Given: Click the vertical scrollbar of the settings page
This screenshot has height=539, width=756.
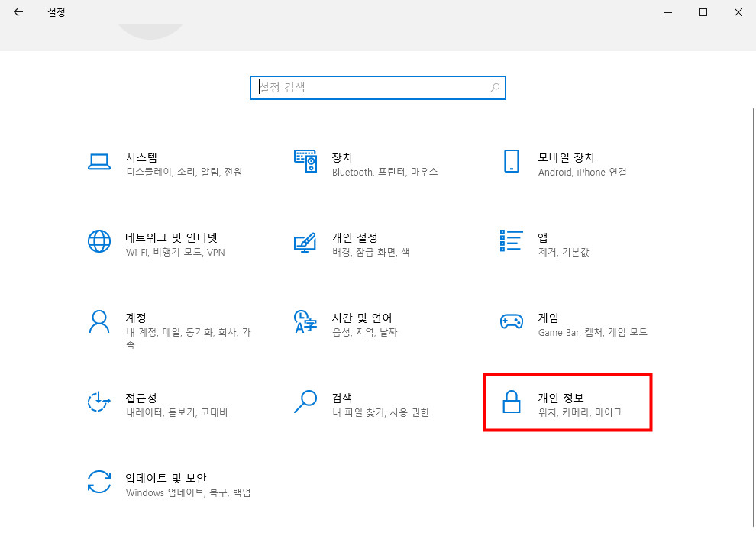Looking at the screenshot, I should point(754,318).
